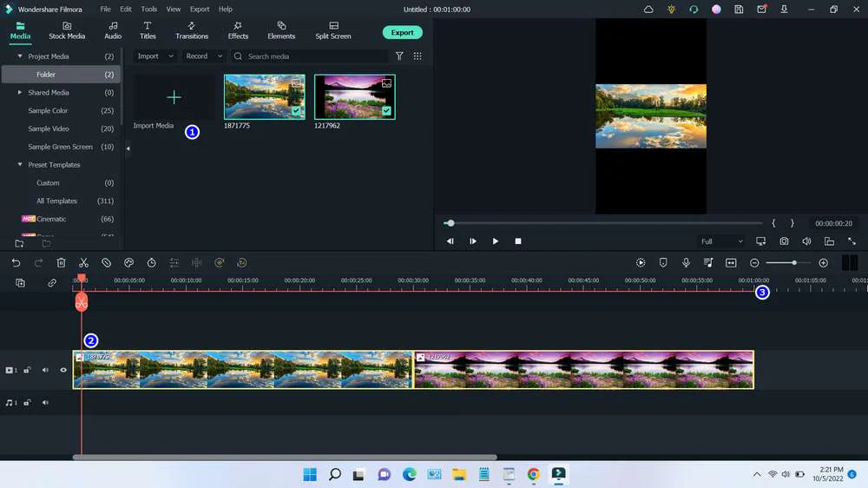Click the save project floppy disk icon
868x488 pixels.
(x=739, y=10)
